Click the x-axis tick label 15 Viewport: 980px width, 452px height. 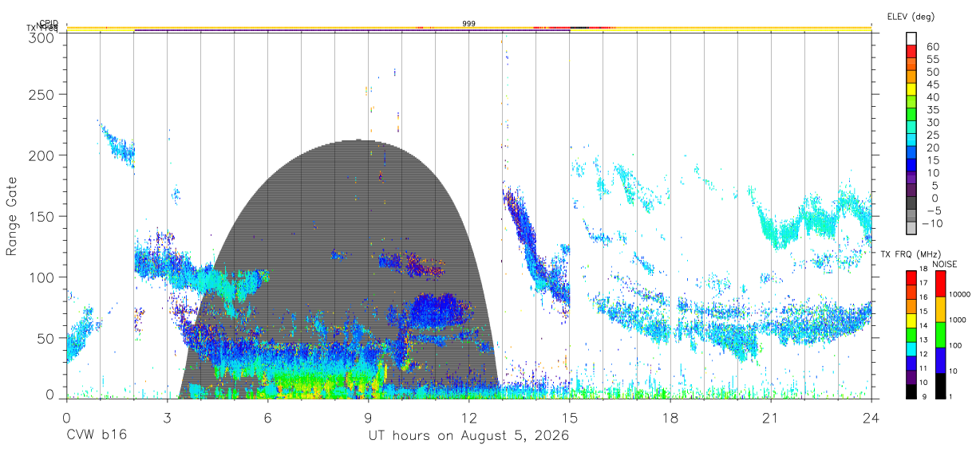(x=570, y=417)
